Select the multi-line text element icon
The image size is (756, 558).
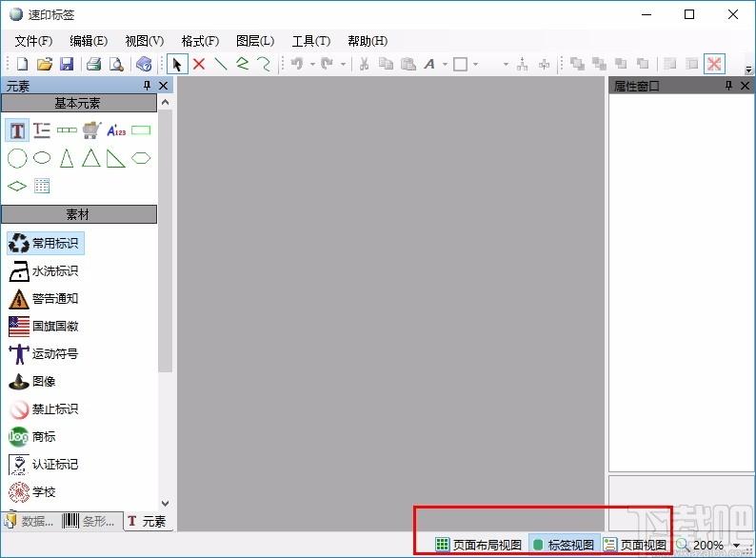(x=42, y=130)
